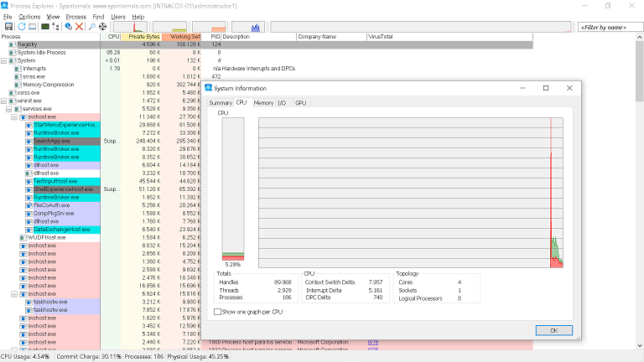
Task: Click the vertical scrollbar up arrow
Action: [x=640, y=37]
